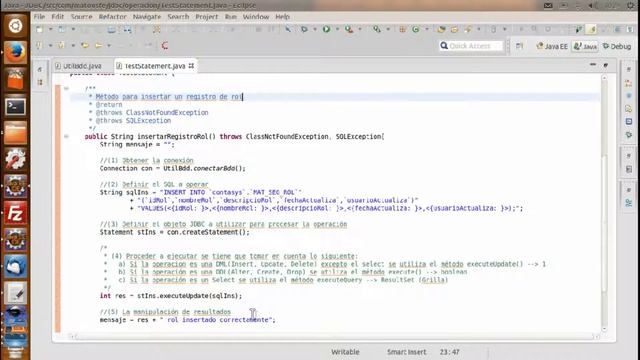This screenshot has width=640, height=360.
Task: Open the External Tools dropdown arrow
Action: click(360, 29)
